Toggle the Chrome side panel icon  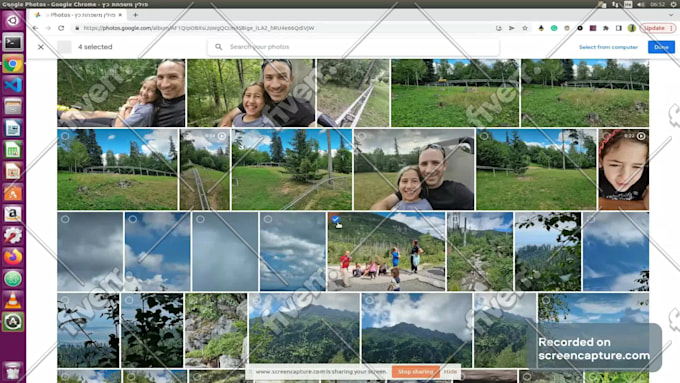click(619, 28)
